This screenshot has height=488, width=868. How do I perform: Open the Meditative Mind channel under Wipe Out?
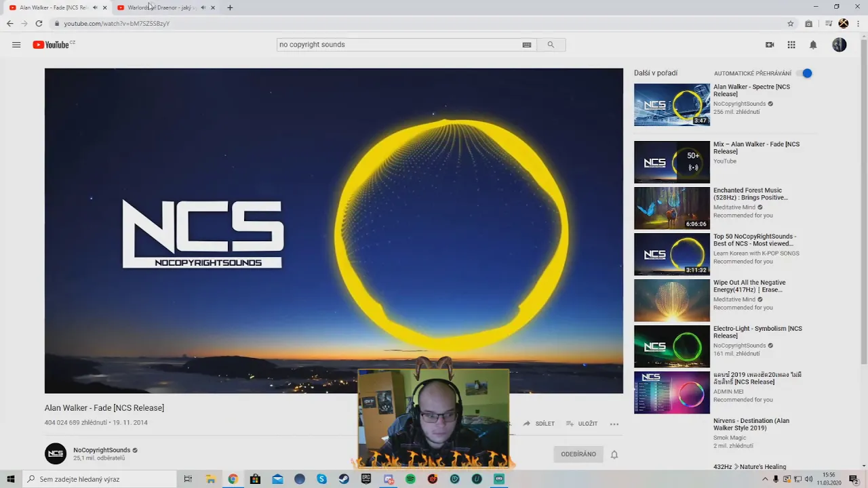click(x=734, y=300)
